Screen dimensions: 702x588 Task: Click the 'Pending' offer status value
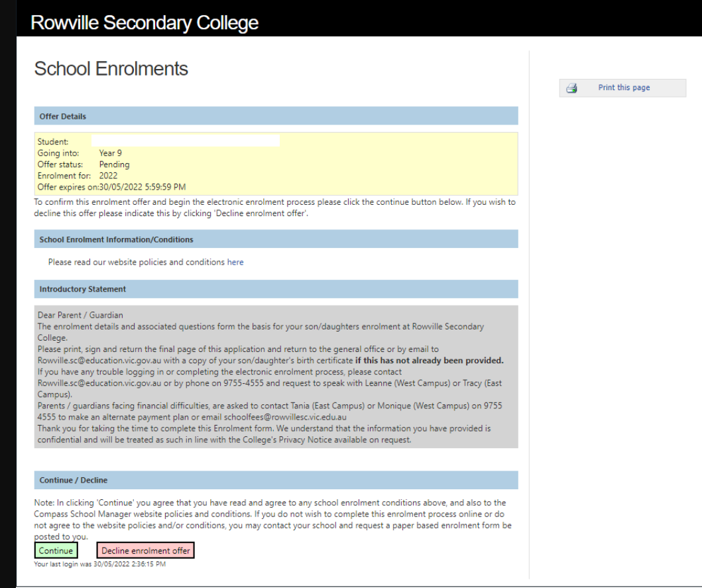(x=114, y=164)
